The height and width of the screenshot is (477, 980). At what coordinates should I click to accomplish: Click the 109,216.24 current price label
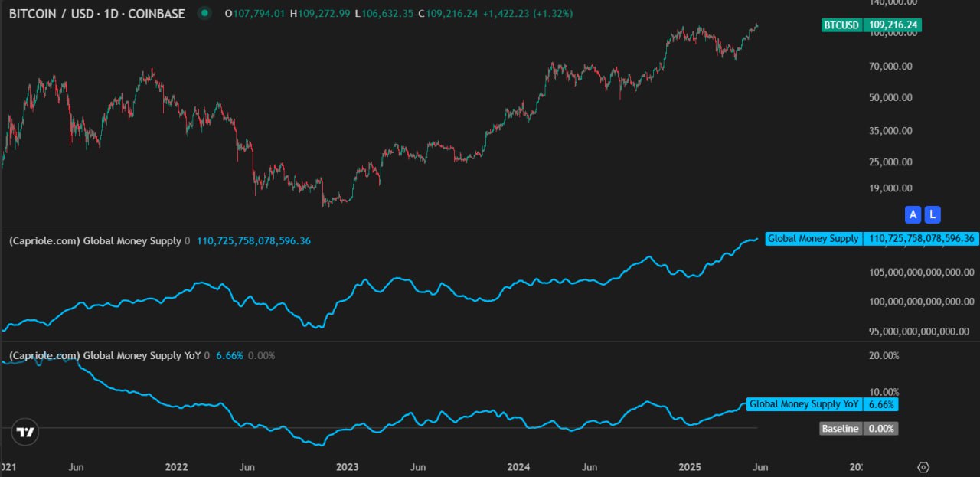tap(893, 25)
